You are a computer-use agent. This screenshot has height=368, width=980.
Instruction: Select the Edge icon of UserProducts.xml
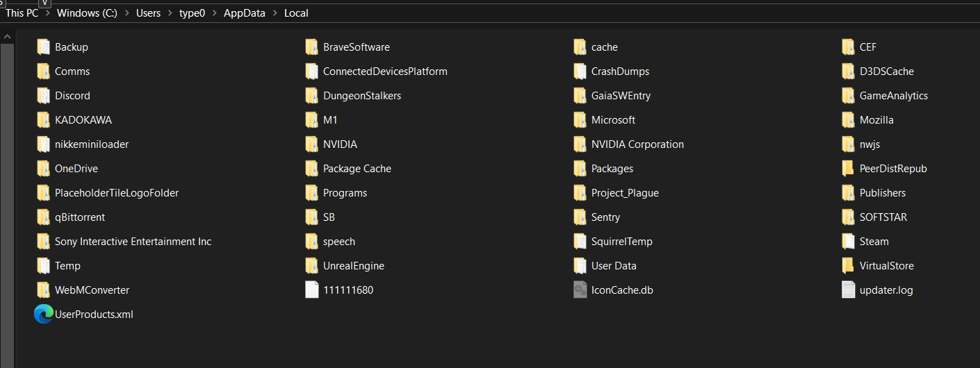(43, 315)
